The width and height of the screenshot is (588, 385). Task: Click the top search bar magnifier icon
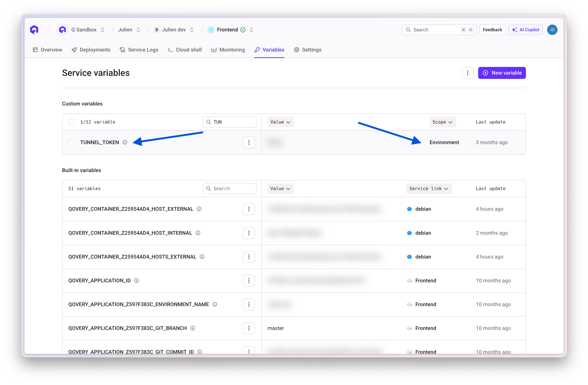tap(408, 30)
